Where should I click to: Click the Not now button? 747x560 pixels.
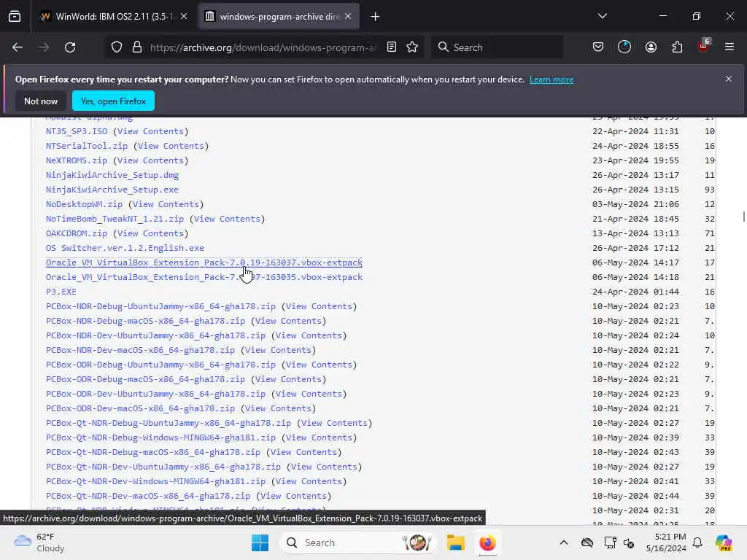(41, 101)
